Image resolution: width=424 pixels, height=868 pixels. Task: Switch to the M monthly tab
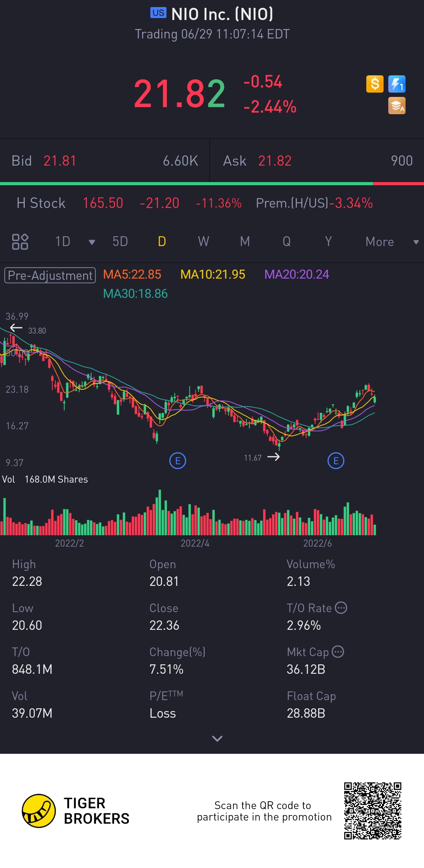[x=245, y=242]
